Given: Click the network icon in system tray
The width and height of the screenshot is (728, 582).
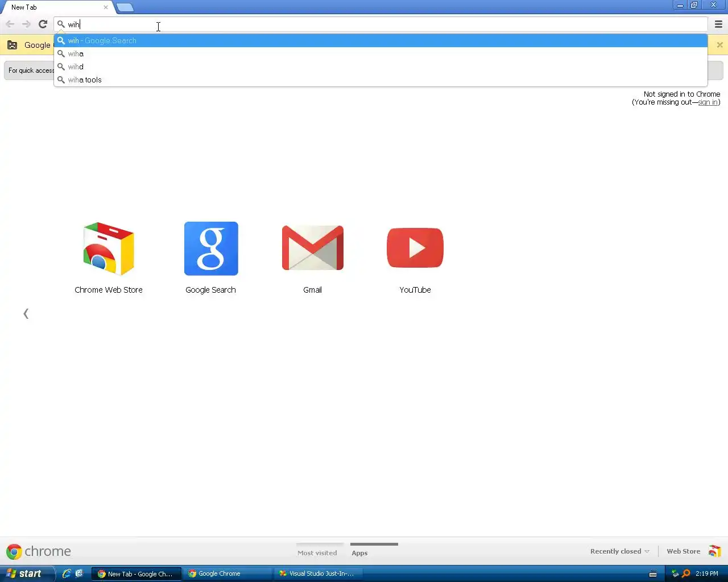Looking at the screenshot, I should 675,573.
